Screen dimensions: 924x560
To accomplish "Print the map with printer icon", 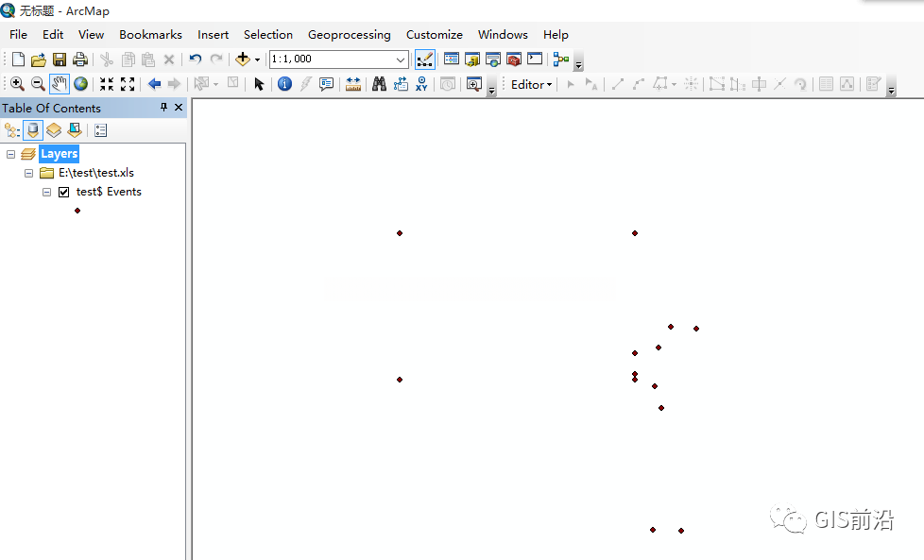I will tap(80, 59).
